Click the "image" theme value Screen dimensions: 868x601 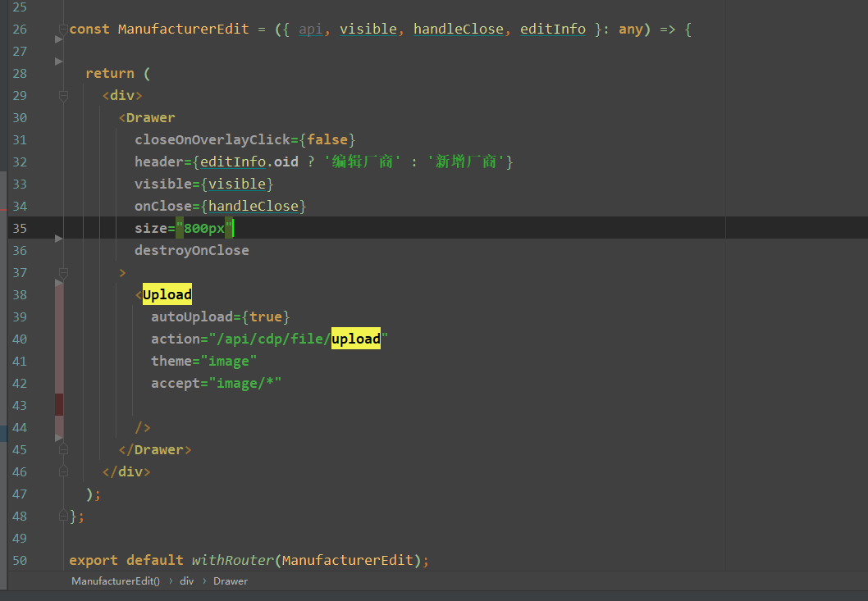pyautogui.click(x=229, y=361)
